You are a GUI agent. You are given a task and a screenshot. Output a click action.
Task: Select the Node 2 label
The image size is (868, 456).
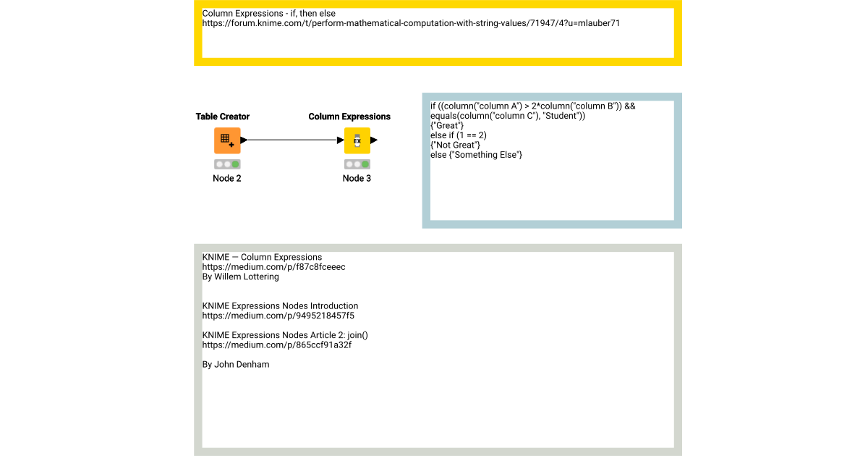[x=226, y=178]
